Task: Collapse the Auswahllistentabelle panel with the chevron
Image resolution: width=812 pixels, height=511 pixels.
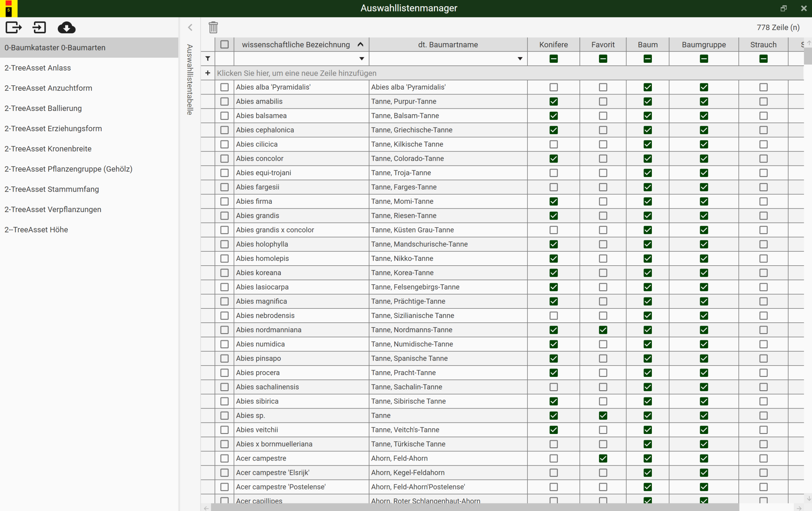Action: point(190,27)
